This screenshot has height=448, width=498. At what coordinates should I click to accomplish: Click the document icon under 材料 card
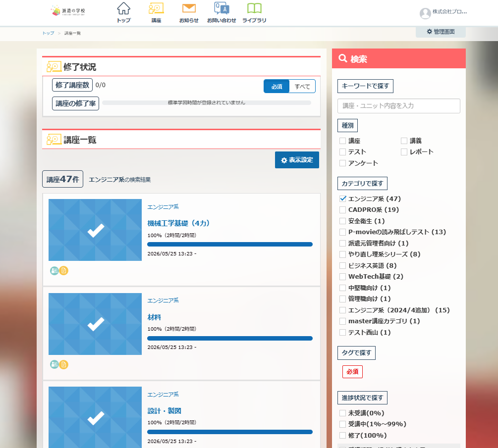coord(64,364)
